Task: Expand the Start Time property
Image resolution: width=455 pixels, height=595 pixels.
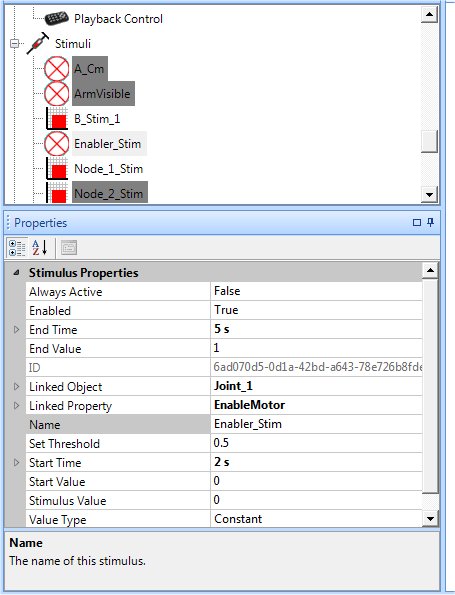Action: pyautogui.click(x=16, y=462)
